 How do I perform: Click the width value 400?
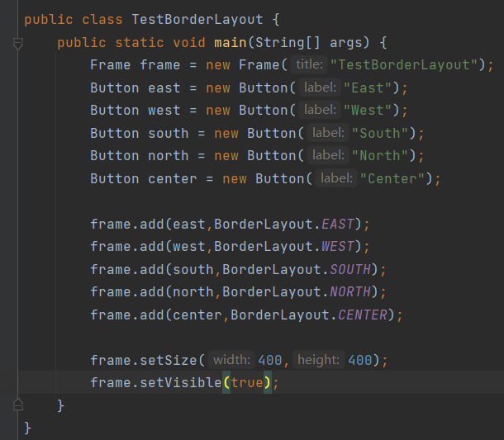pyautogui.click(x=270, y=360)
